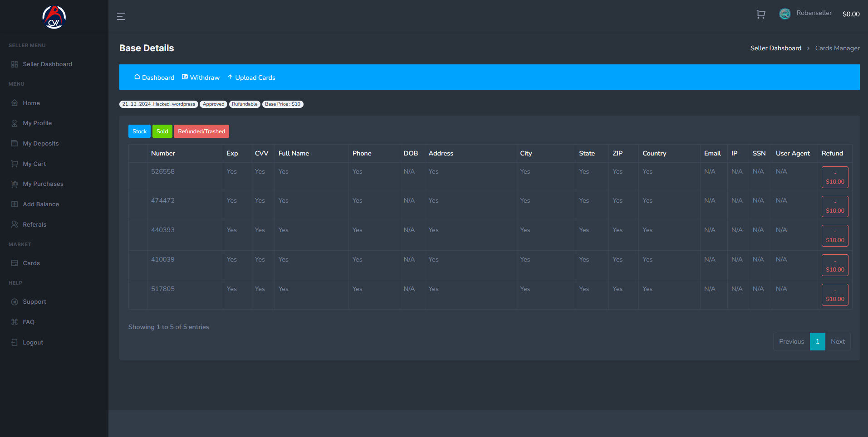Open the shopping cart icon in header
This screenshot has height=437, width=868.
click(761, 14)
